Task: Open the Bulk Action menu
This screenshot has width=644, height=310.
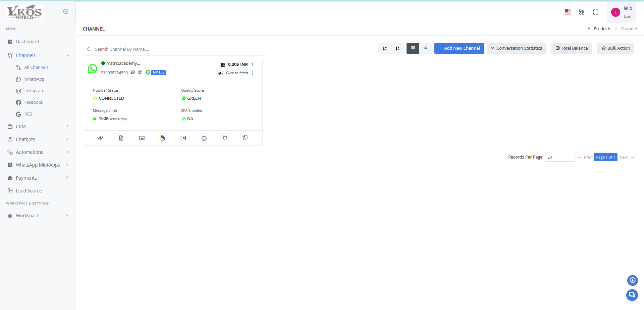Action: [615, 48]
